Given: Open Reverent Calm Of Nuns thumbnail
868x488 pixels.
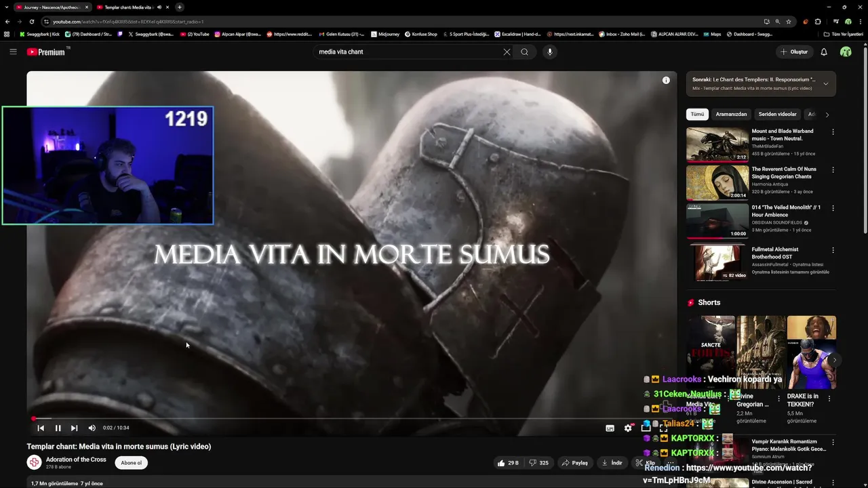Looking at the screenshot, I should click(x=717, y=183).
